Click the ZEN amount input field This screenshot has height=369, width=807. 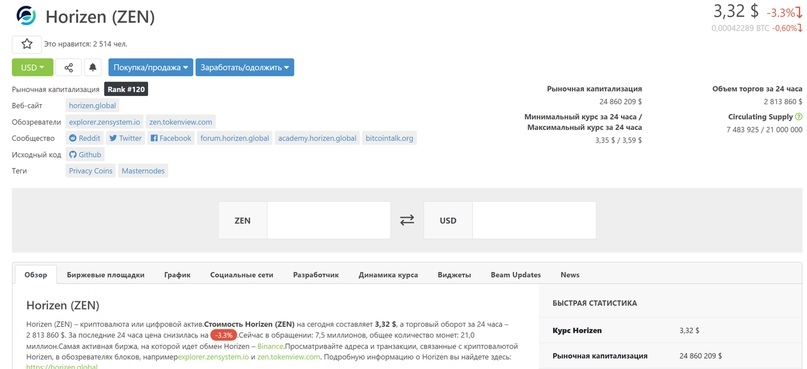329,220
